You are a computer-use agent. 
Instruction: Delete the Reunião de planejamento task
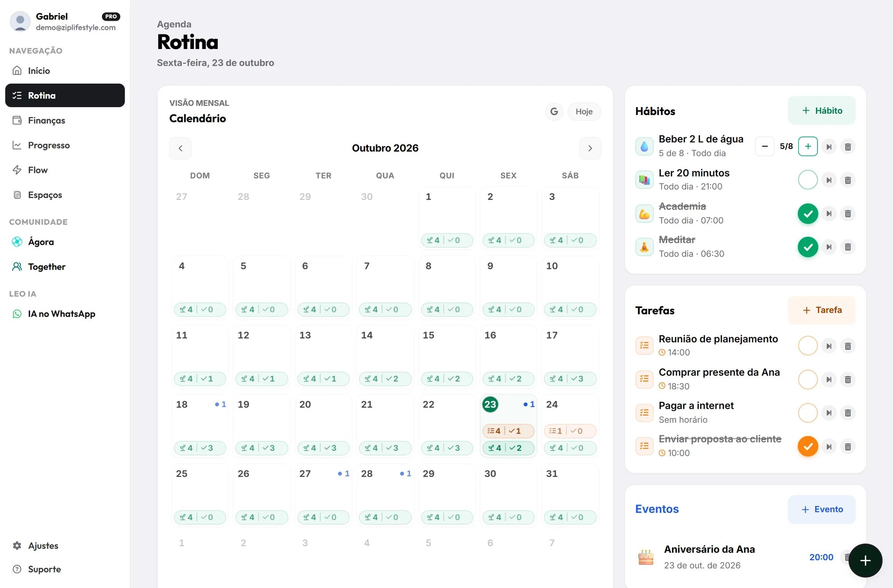(x=847, y=346)
